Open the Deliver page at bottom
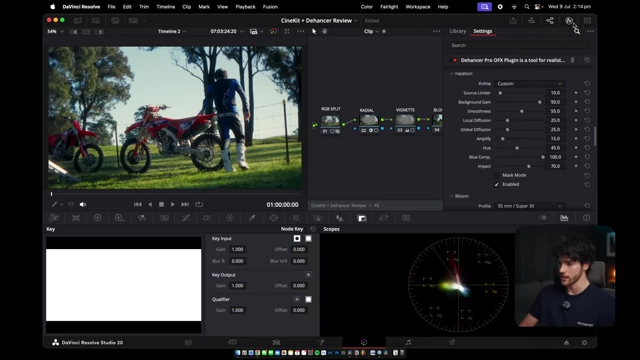Viewport: 640px width, 360px height. click(451, 342)
